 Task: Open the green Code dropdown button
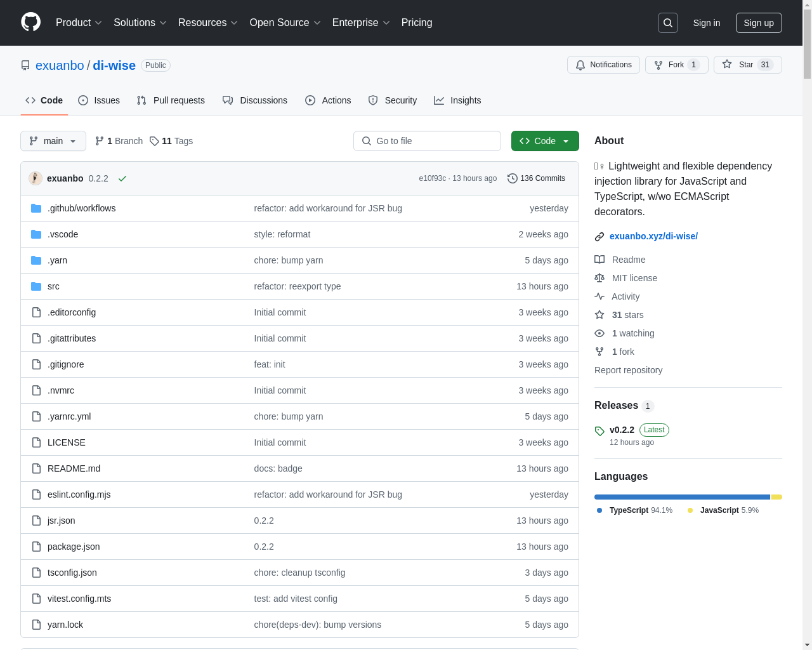pyautogui.click(x=545, y=141)
